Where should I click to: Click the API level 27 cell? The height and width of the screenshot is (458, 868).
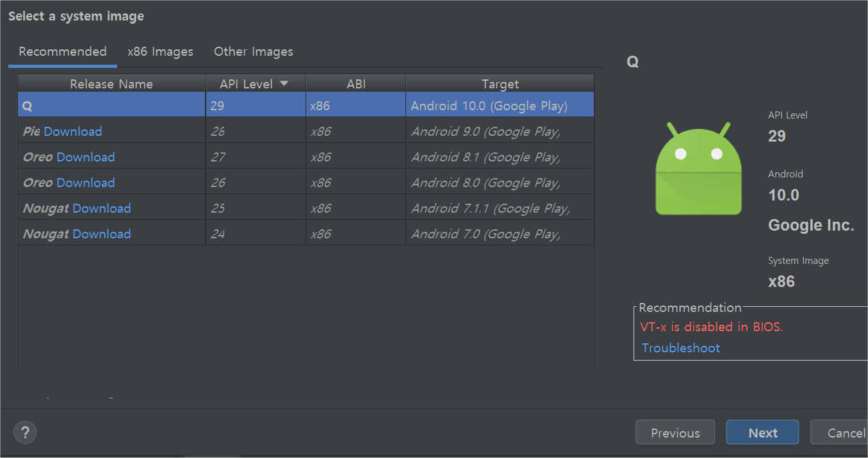[256, 157]
